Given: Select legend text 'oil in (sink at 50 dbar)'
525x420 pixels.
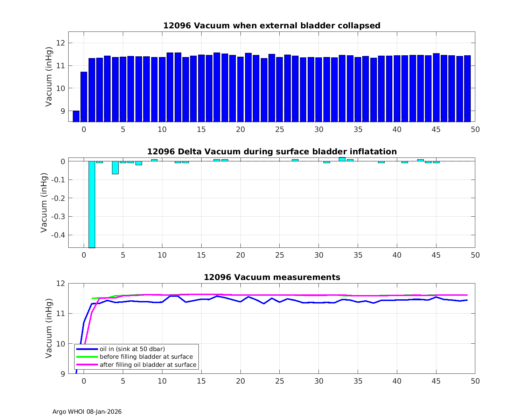Looking at the screenshot, I should point(132,349).
